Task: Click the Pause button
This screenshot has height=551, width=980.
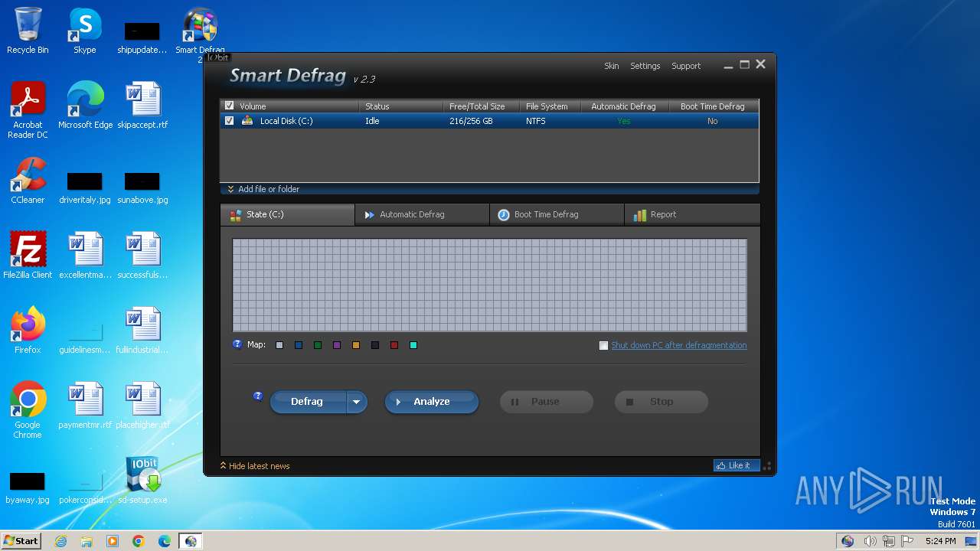Action: click(547, 402)
